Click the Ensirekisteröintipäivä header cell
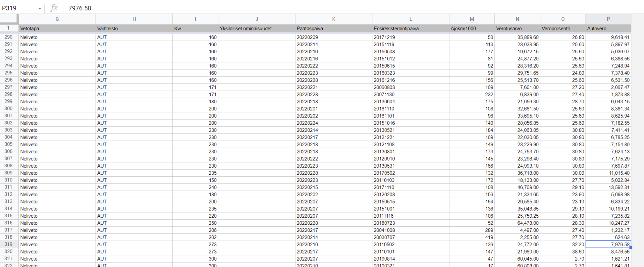Viewport: 644px width, 267px height. pyautogui.click(x=411, y=29)
